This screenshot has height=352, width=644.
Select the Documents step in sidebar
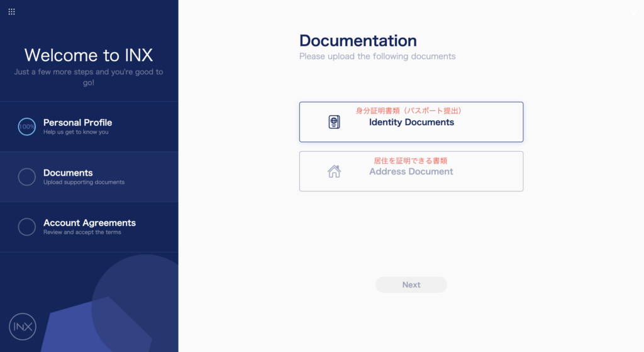pos(89,177)
